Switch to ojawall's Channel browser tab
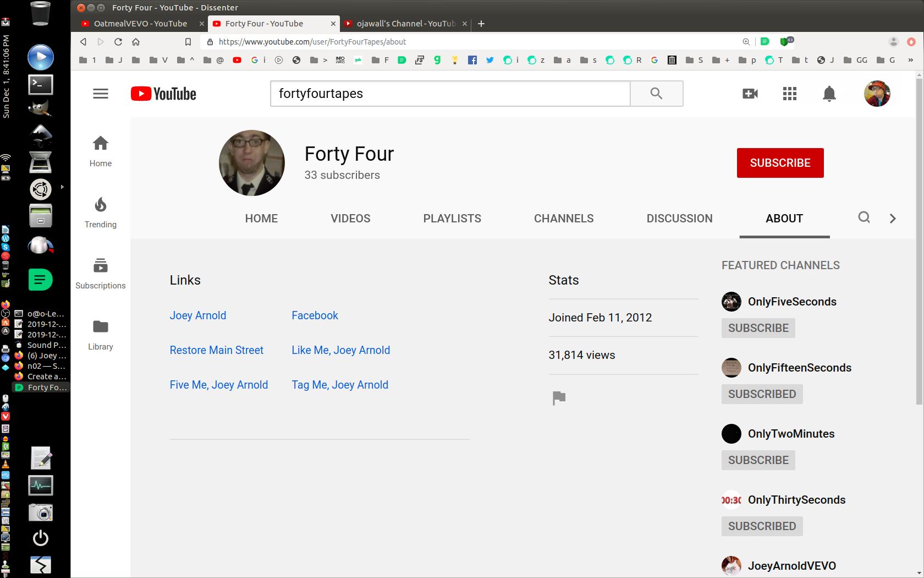Image resolution: width=924 pixels, height=578 pixels. (x=406, y=24)
